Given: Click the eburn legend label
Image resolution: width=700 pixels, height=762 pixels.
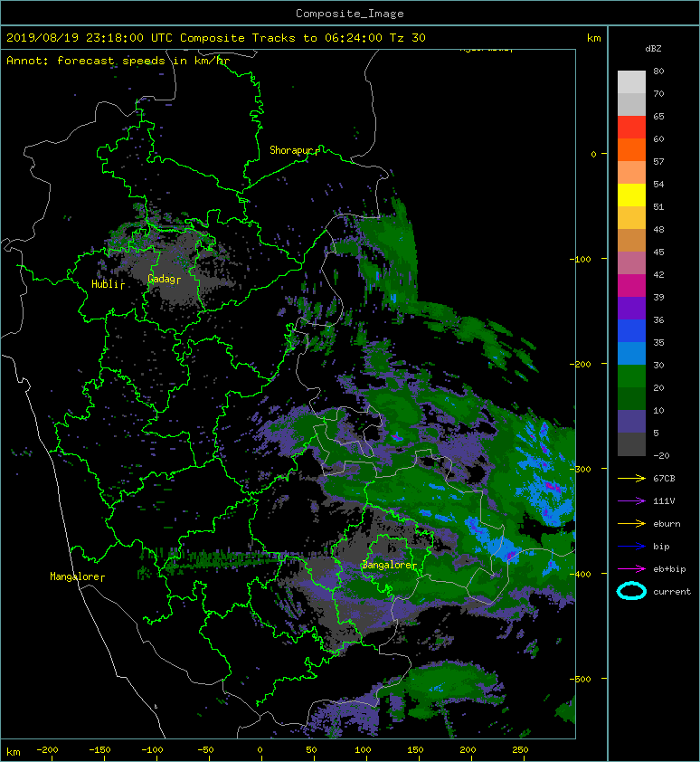Looking at the screenshot, I should (x=667, y=523).
